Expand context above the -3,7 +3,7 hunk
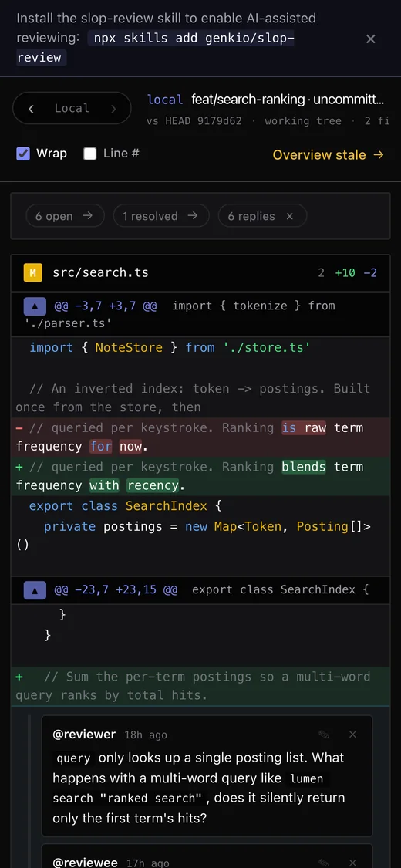Viewport: 401px width, 868px height. tap(34, 306)
